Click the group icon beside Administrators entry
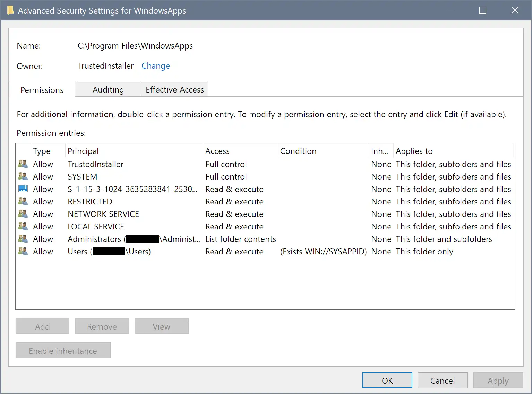Viewport: 532px width, 394px height. coord(23,238)
